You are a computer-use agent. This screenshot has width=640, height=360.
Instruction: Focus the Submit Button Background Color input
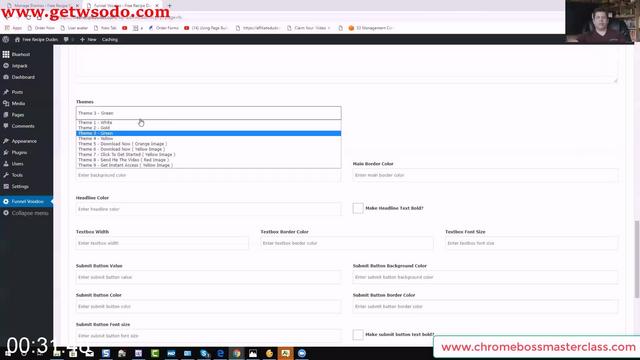[x=485, y=277]
